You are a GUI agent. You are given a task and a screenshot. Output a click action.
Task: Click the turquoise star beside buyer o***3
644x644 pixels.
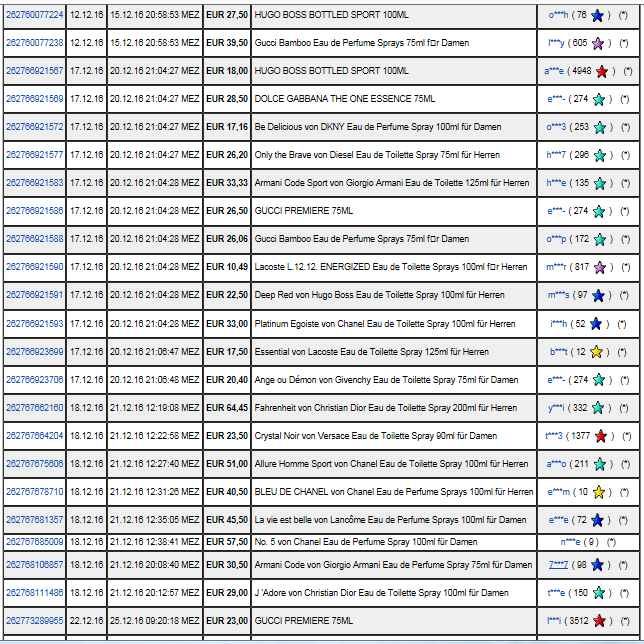[x=600, y=127]
